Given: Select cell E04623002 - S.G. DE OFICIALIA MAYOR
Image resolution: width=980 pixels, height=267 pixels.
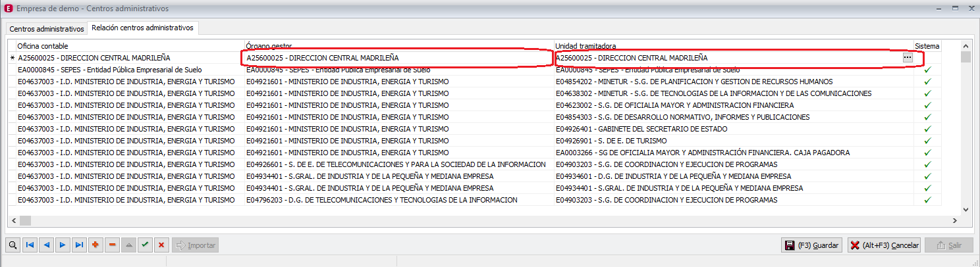Looking at the screenshot, I should [734, 105].
